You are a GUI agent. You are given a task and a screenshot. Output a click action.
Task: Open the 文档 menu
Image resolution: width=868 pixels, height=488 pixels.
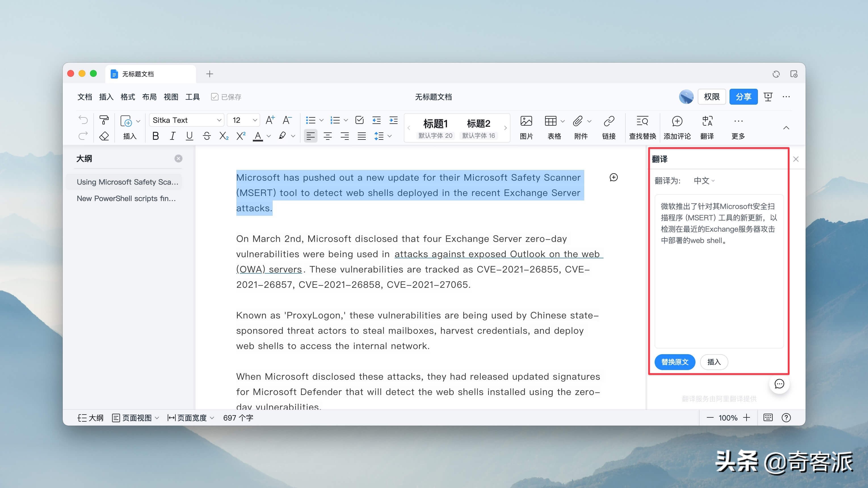tap(85, 97)
